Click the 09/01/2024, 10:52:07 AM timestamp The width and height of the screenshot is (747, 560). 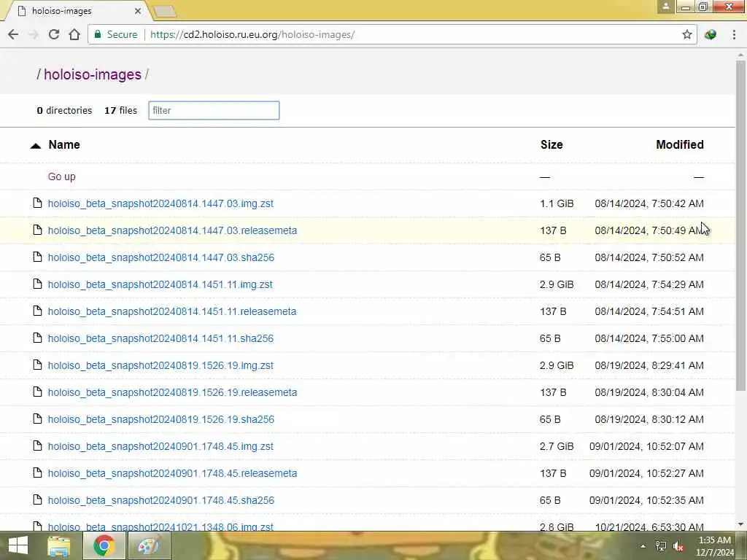click(x=646, y=447)
